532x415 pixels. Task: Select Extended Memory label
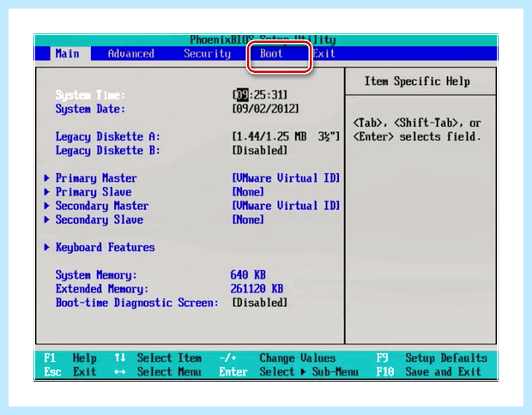102,289
